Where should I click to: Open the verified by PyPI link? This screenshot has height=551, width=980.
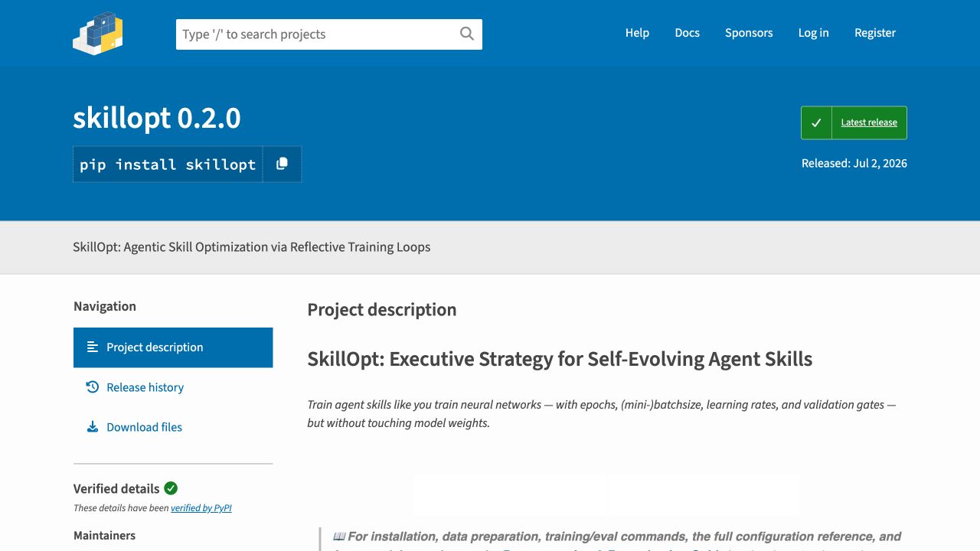[201, 508]
